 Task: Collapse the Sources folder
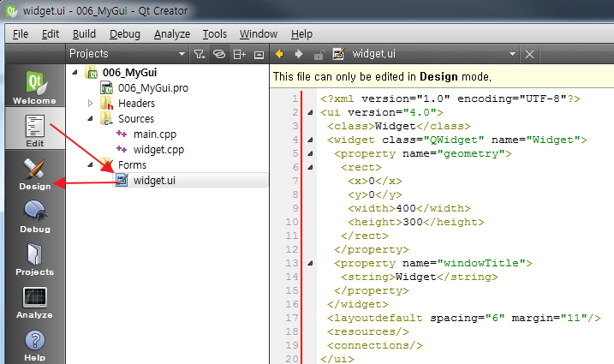tap(91, 118)
